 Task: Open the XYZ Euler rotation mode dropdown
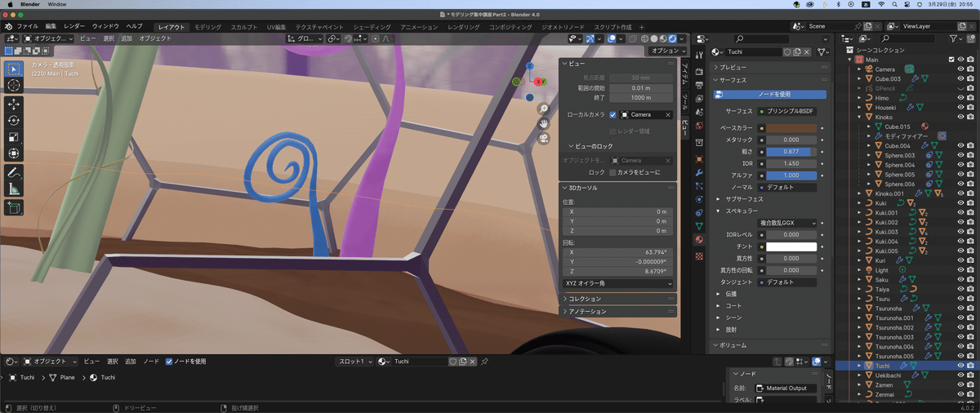pos(618,283)
